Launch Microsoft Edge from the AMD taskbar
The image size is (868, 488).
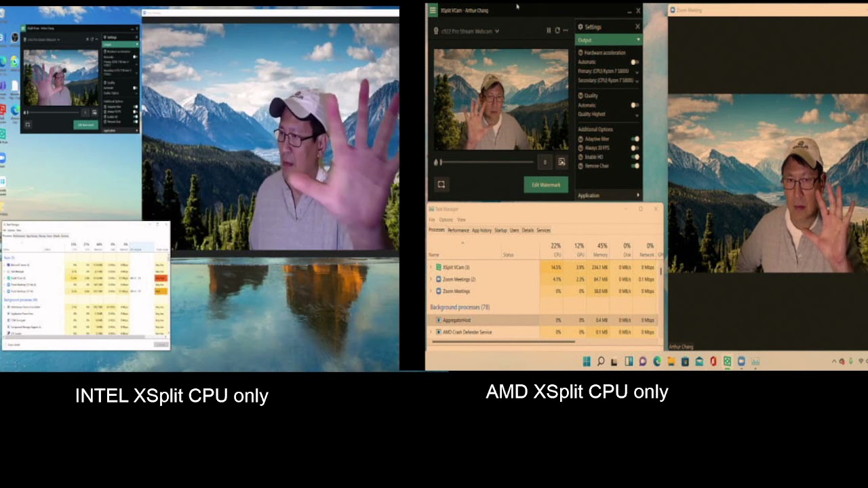(657, 362)
